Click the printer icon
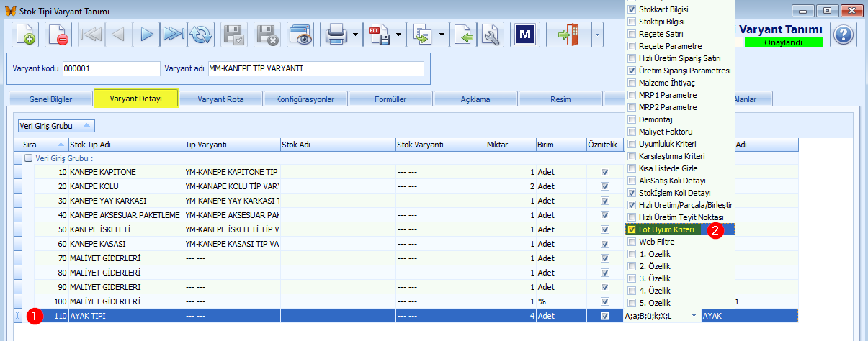This screenshot has width=868, height=341. pyautogui.click(x=336, y=34)
